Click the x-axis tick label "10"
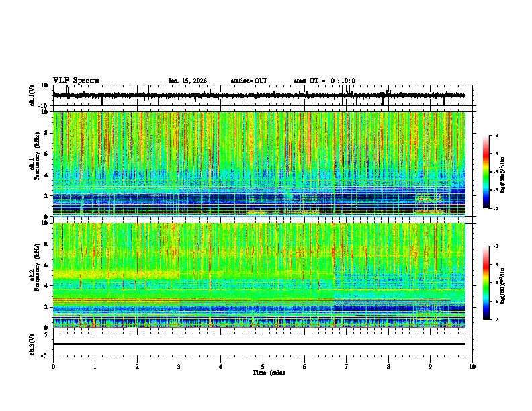 click(x=472, y=367)
